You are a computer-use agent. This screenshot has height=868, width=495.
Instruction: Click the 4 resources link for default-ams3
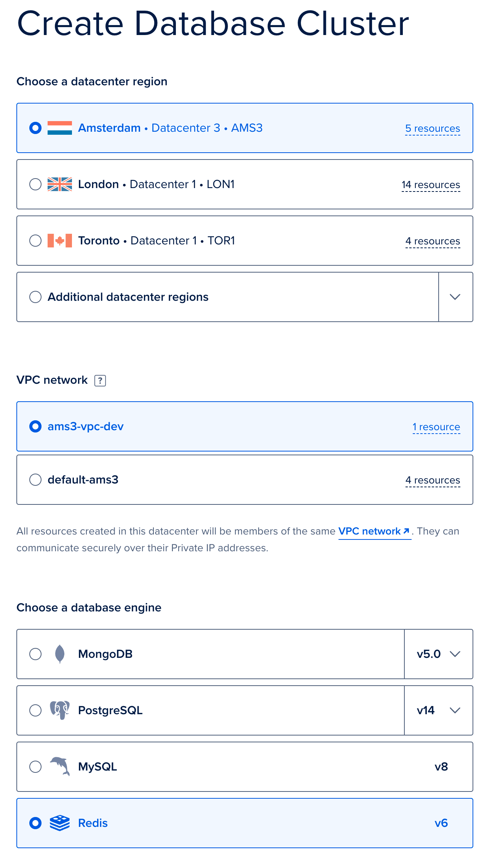coord(433,480)
